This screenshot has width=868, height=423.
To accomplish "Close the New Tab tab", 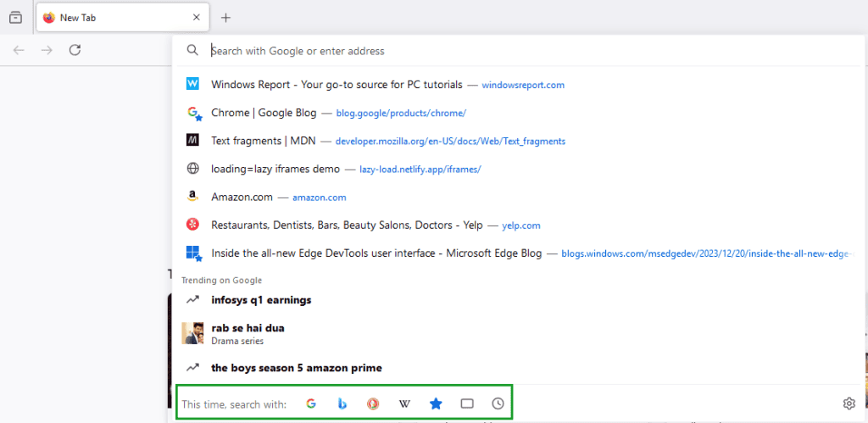I will tap(196, 18).
